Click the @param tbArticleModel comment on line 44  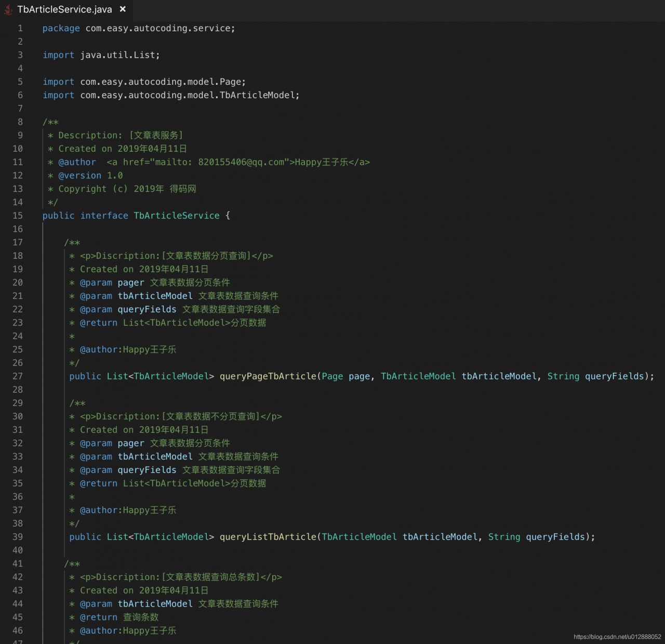[174, 604]
